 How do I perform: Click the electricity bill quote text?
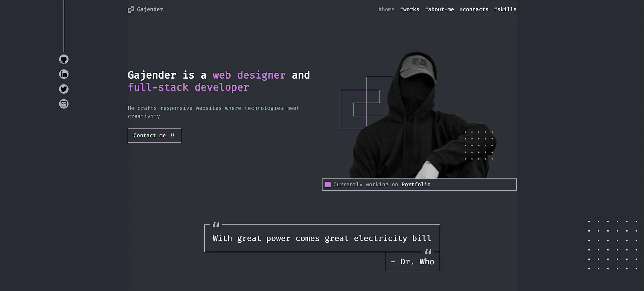tap(322, 238)
